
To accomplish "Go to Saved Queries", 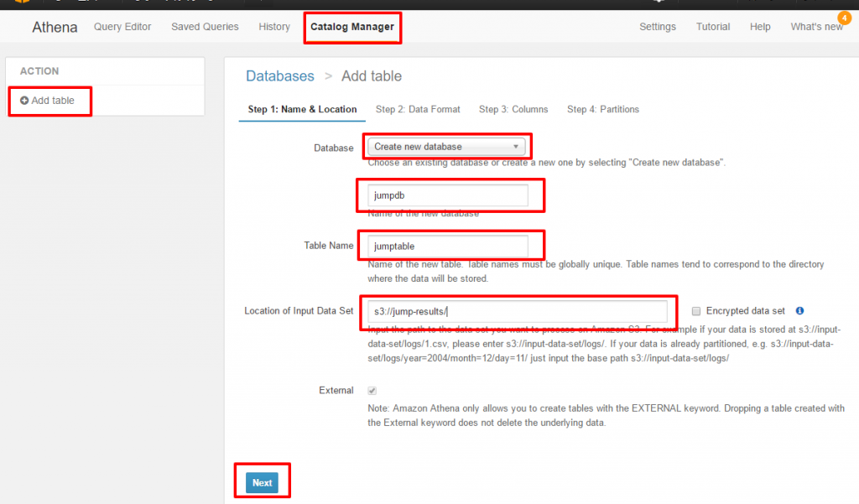I will coord(205,27).
